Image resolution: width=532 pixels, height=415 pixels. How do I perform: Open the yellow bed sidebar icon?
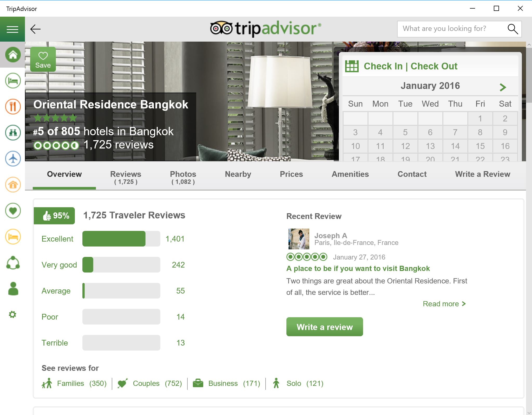pos(13,237)
